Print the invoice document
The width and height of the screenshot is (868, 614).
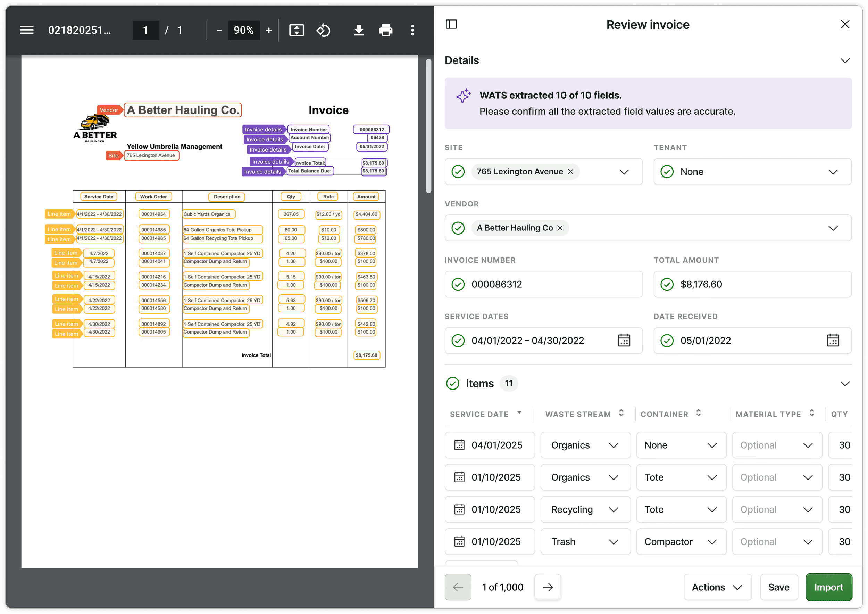point(386,30)
